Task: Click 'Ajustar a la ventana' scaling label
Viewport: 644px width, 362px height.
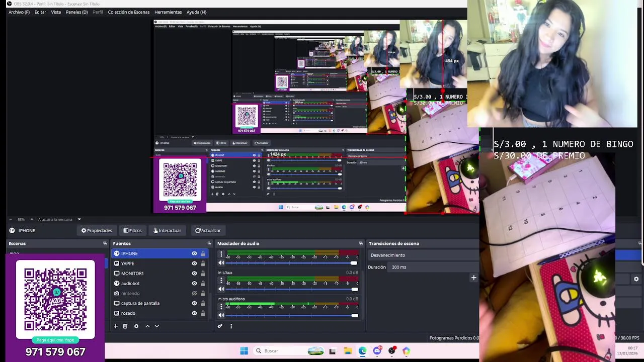Action: point(55,219)
